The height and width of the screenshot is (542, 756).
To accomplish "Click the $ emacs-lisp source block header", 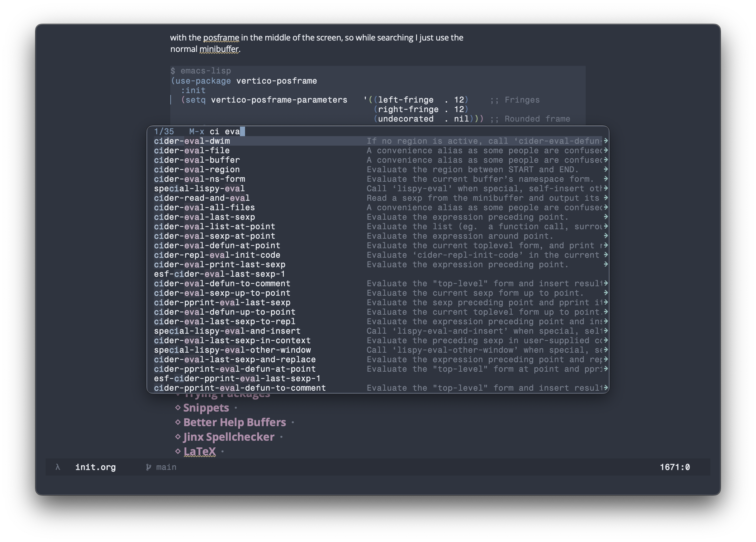I will pos(201,71).
